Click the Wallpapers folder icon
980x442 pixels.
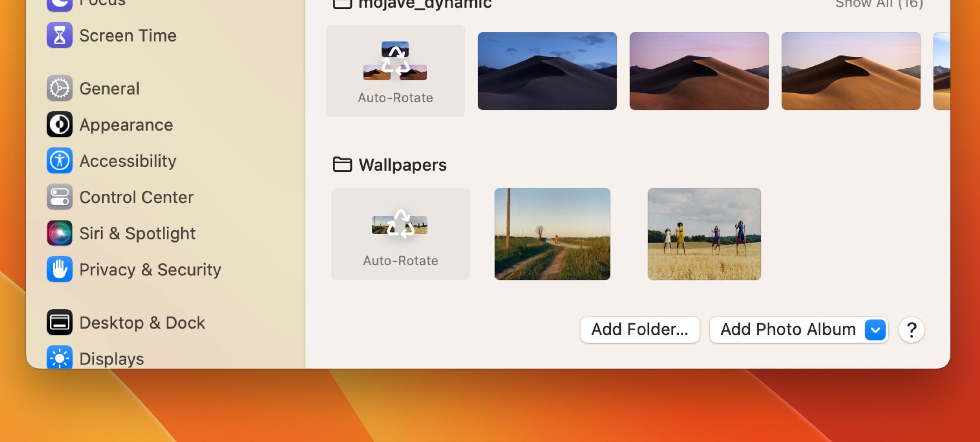pos(342,165)
